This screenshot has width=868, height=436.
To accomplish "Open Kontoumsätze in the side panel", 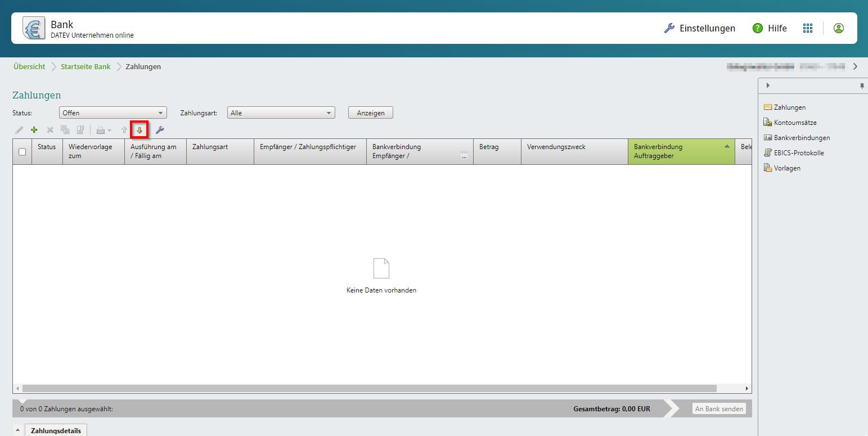I will coord(795,122).
